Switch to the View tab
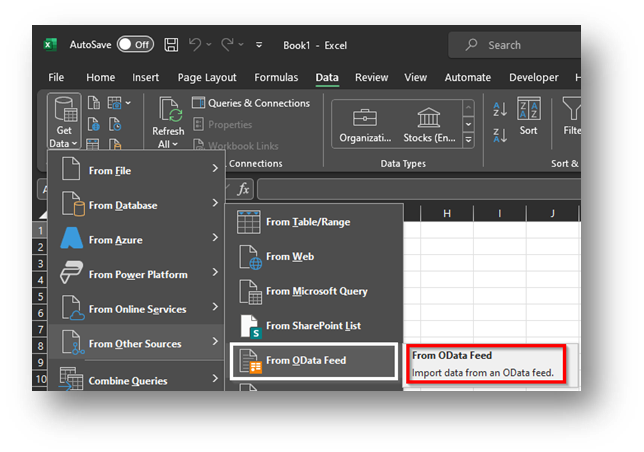This screenshot has width=644, height=452. pos(415,77)
